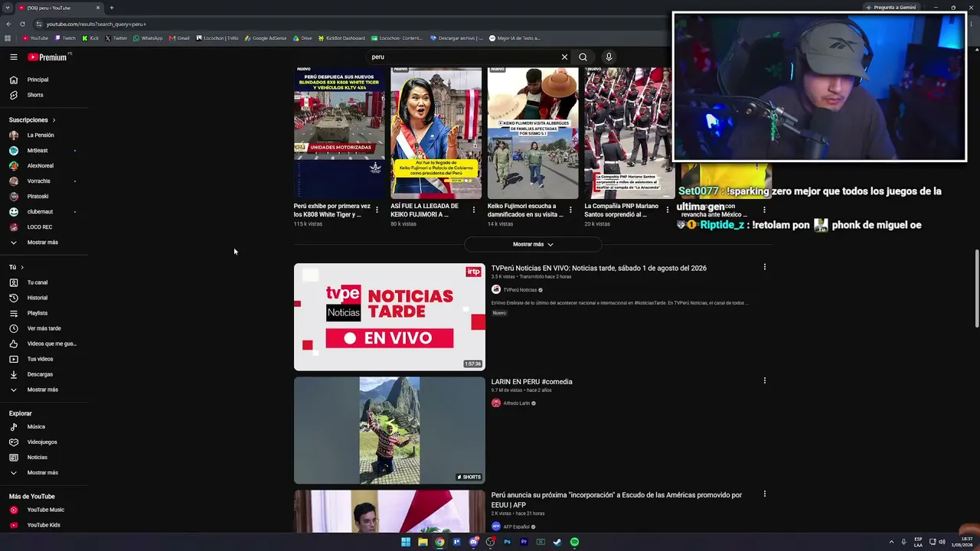Open a new browser tab

tap(112, 8)
